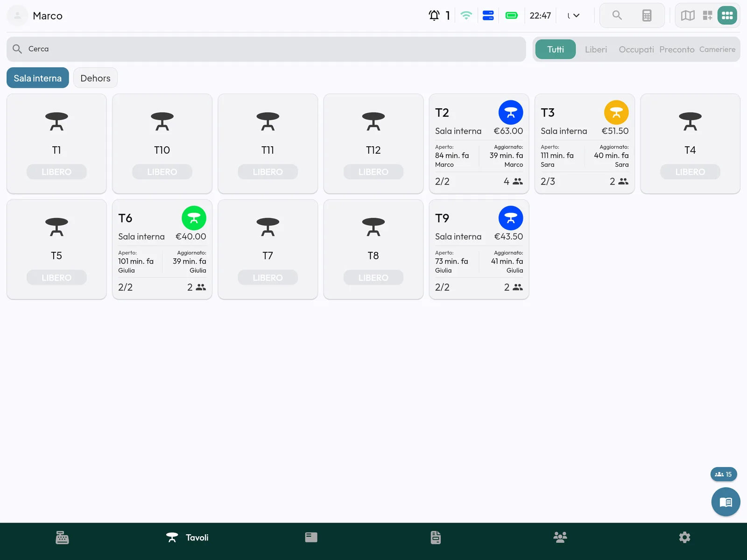Switch to Sala interna room
The width and height of the screenshot is (747, 560).
tap(38, 78)
